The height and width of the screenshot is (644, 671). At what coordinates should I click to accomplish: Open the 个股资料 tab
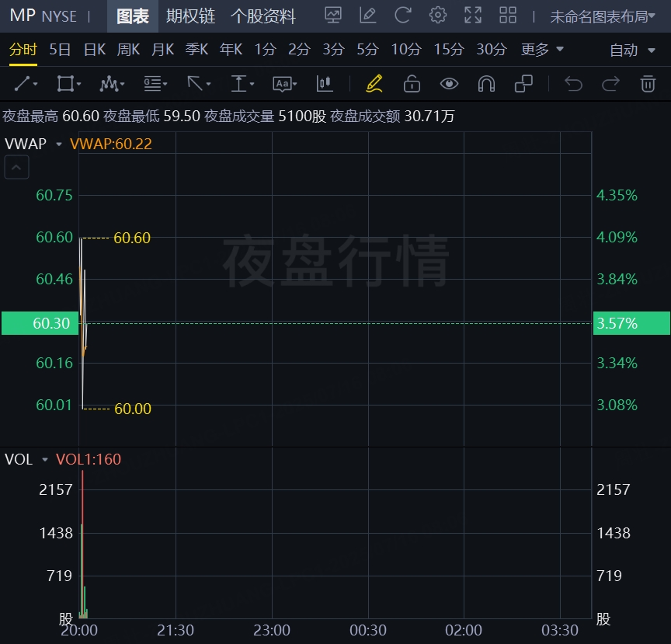pyautogui.click(x=263, y=16)
